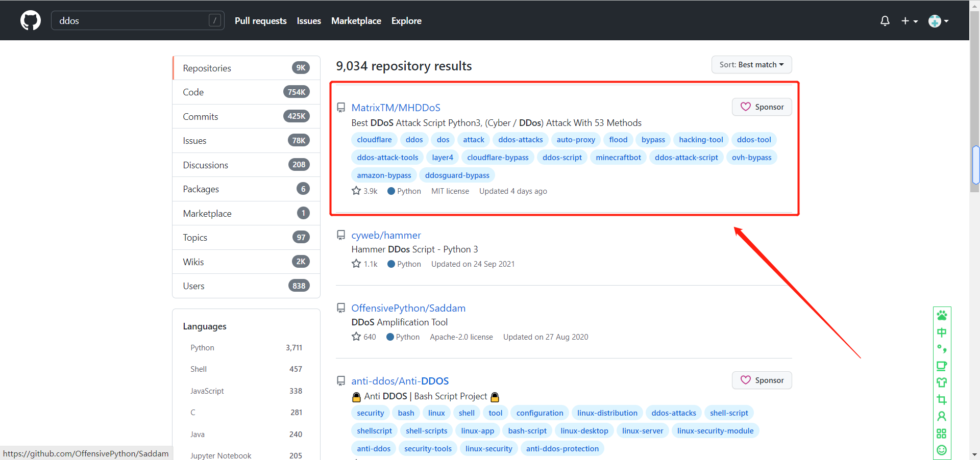980x460 pixels.
Task: Click the repository icon beside OffensivePython/Saddam
Action: [341, 308]
